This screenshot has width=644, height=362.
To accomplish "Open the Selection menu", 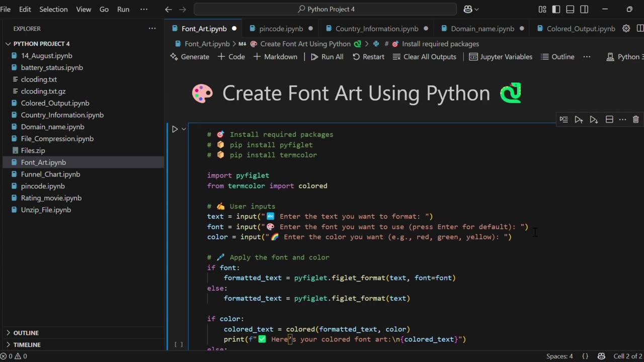I will click(53, 9).
